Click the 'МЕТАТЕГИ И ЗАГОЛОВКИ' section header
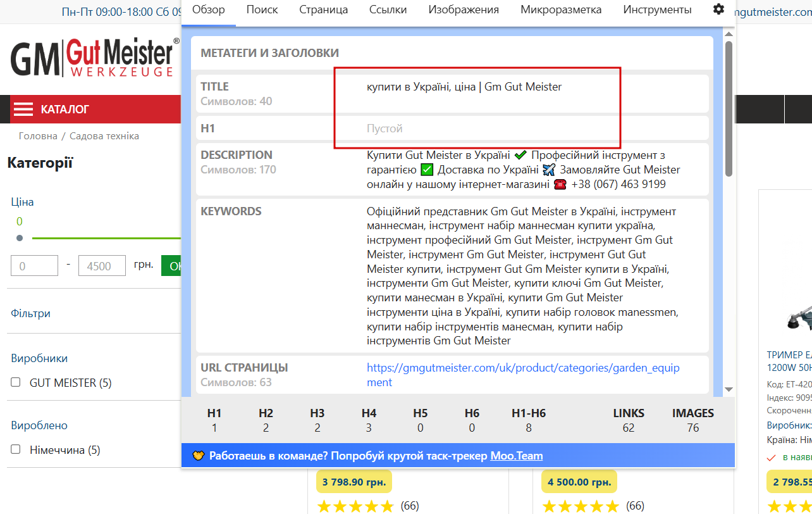Screen dimensions: 812x514 pyautogui.click(x=269, y=53)
